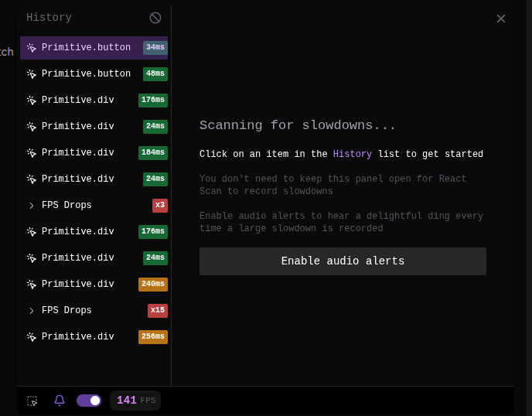Click the cursor icon beside Primitive.div 256ms

[x=32, y=337]
